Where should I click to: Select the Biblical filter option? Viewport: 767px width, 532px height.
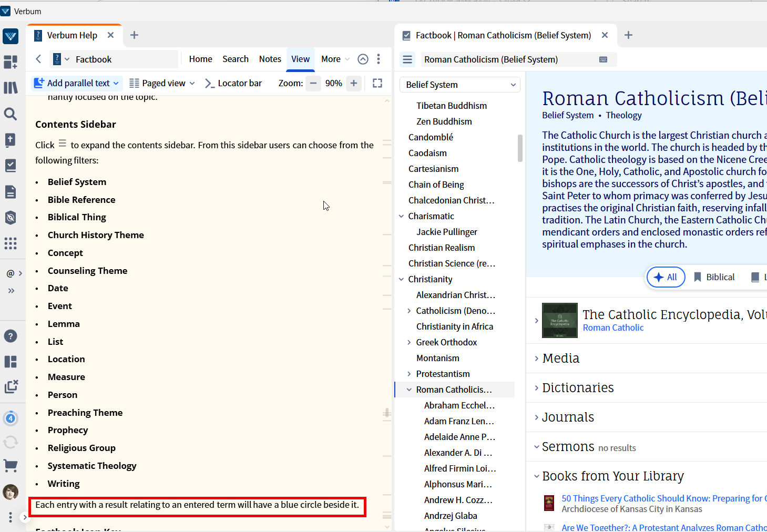point(714,277)
